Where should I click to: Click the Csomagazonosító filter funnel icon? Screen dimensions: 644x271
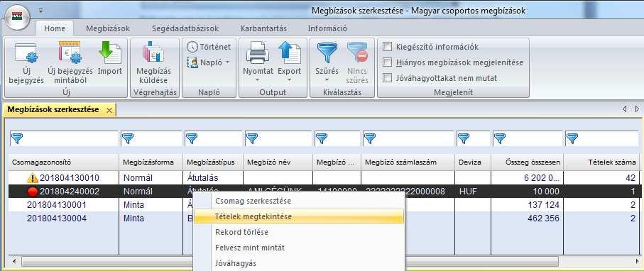(x=17, y=139)
